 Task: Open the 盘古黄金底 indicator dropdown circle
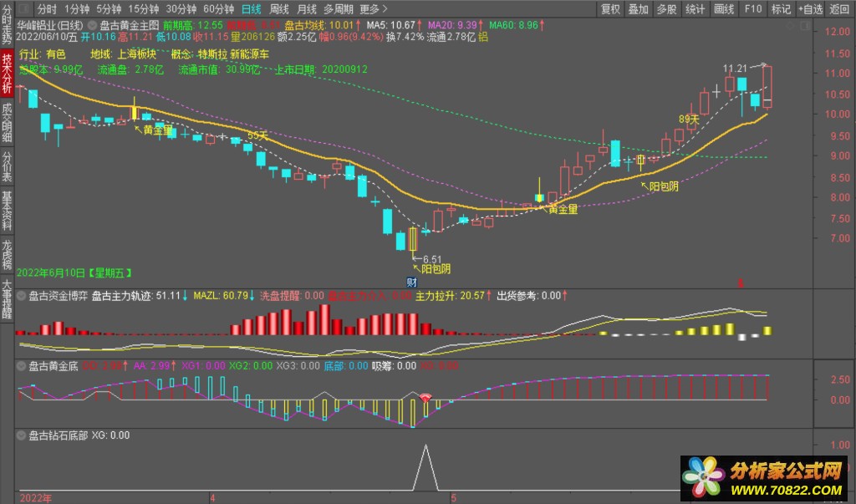click(x=21, y=366)
